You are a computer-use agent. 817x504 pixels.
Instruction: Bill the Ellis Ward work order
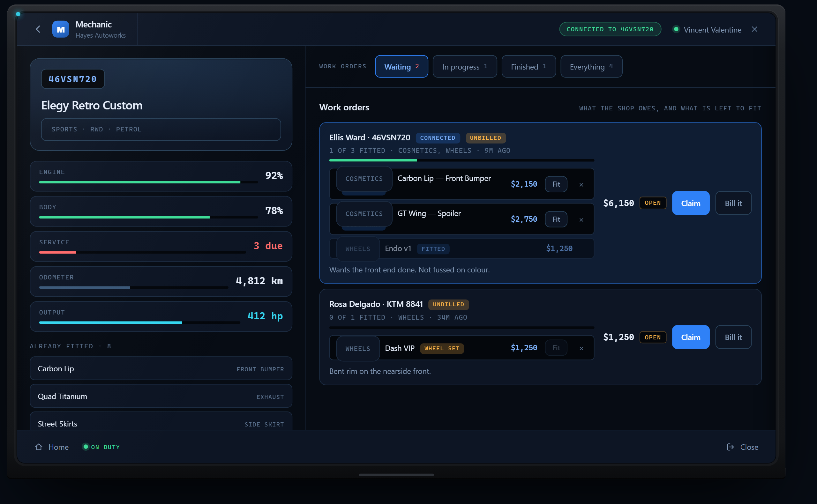pos(733,203)
